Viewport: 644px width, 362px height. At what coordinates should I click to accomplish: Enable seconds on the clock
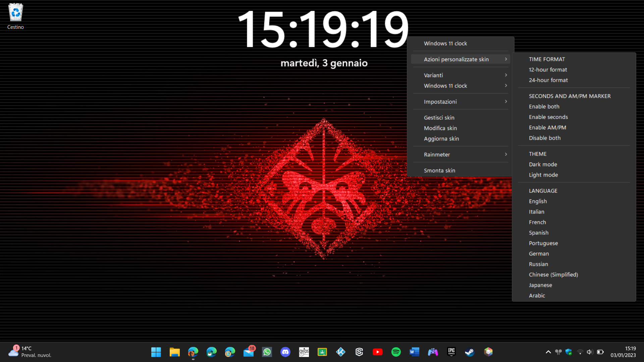pos(548,117)
